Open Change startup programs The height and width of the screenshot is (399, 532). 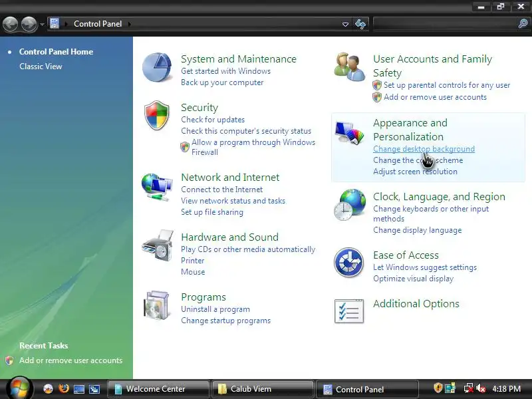225,321
